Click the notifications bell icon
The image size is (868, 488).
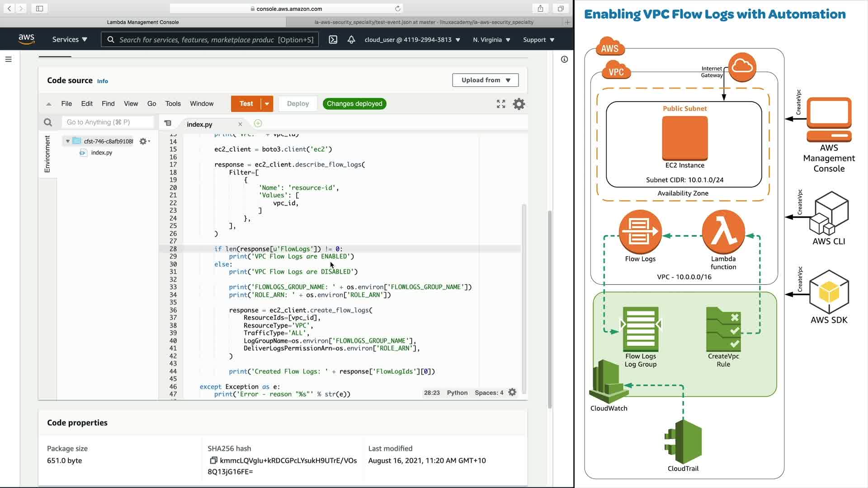351,40
